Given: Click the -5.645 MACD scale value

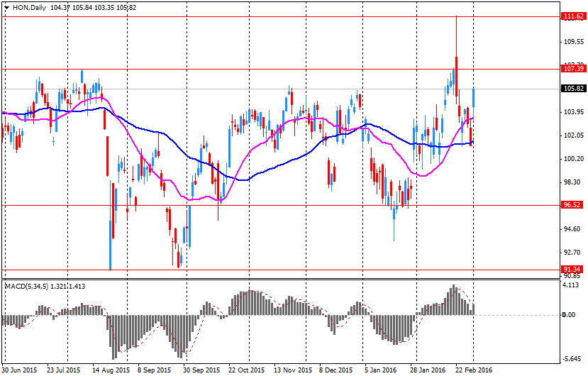Looking at the screenshot, I should click(x=572, y=359).
